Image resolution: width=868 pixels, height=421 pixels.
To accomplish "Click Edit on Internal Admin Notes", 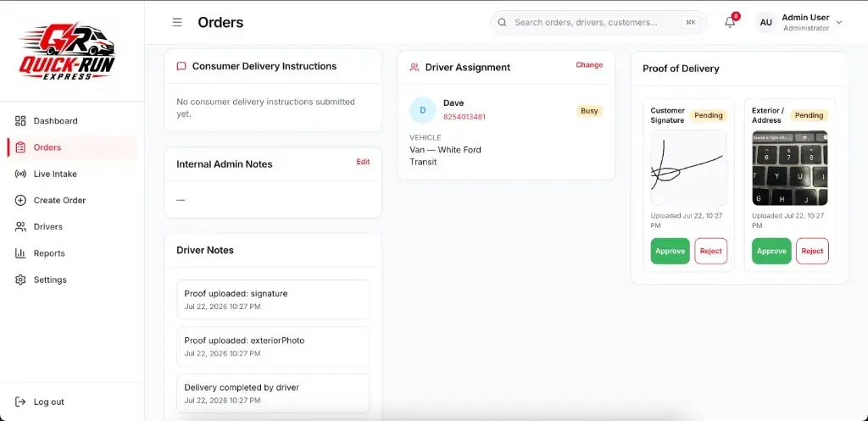I will 363,162.
